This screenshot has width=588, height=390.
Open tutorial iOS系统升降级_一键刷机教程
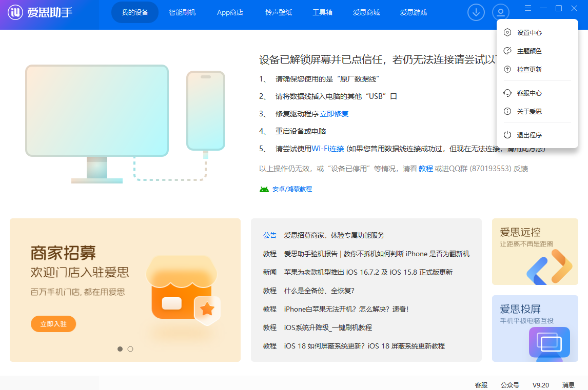(x=328, y=327)
